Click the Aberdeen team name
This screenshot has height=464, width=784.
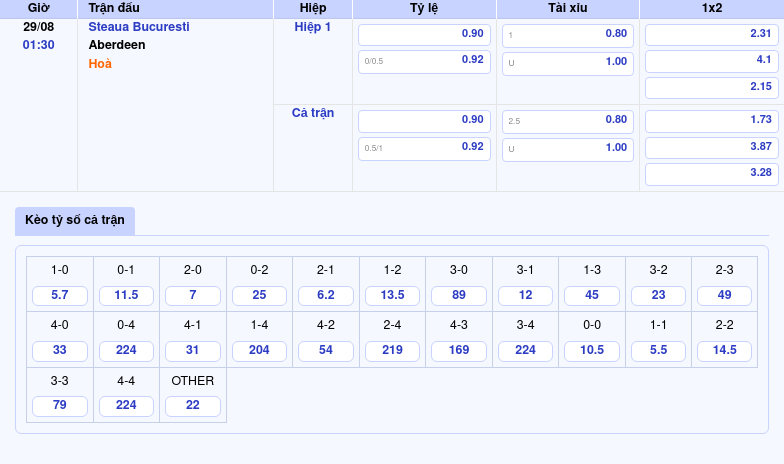click(117, 45)
